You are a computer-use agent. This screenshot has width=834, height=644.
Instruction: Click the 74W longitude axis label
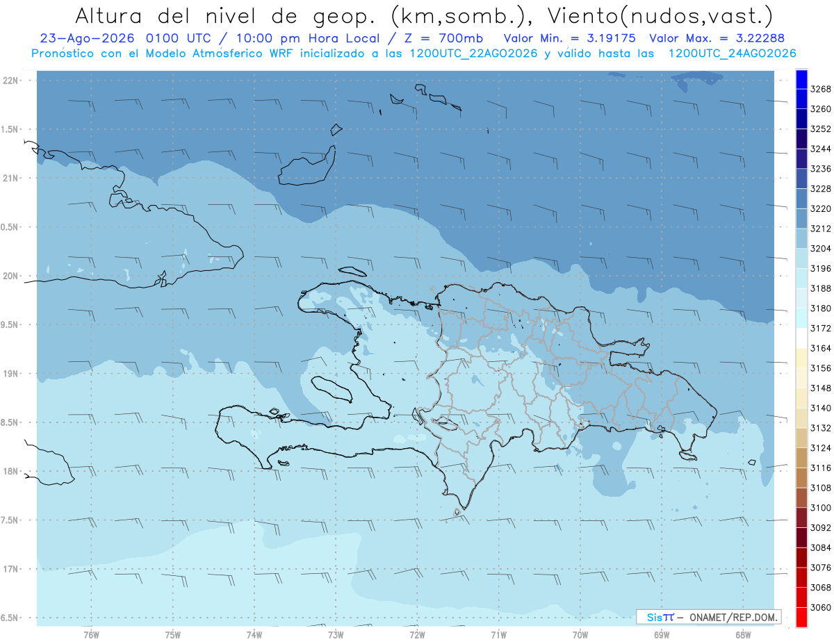[254, 635]
